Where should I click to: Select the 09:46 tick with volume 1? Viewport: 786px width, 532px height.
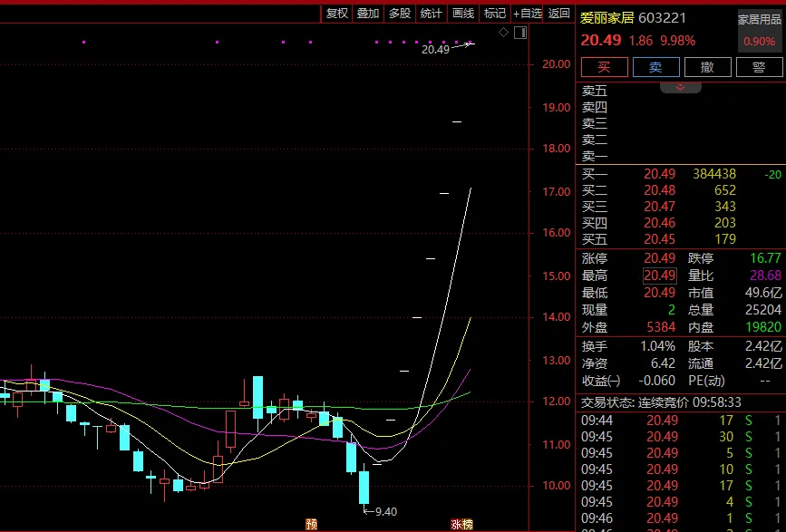coord(681,518)
